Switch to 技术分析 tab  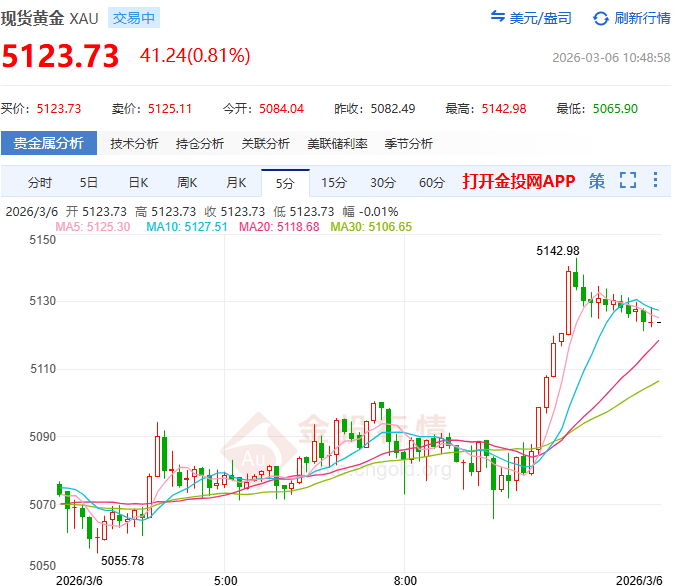click(134, 143)
